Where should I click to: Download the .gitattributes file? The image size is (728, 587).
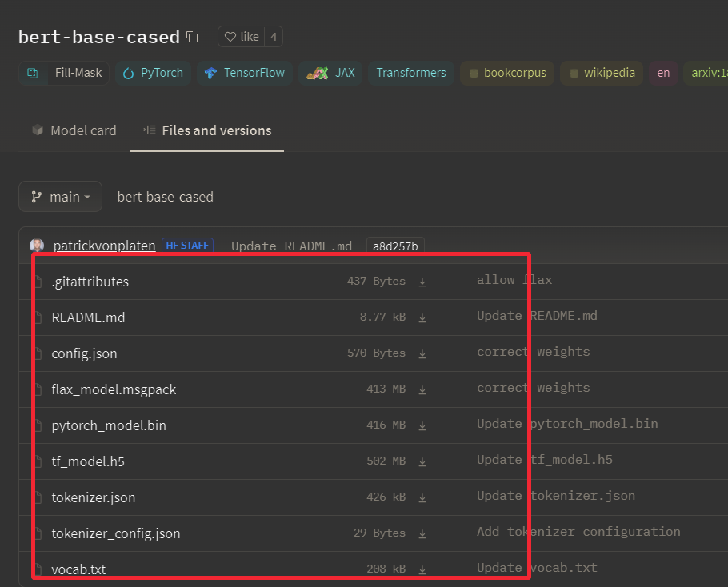(422, 282)
